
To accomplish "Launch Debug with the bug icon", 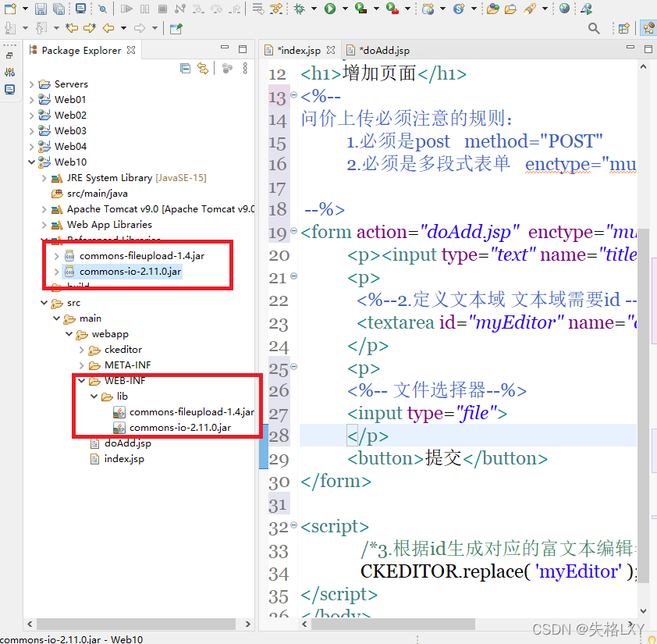I will click(x=299, y=9).
